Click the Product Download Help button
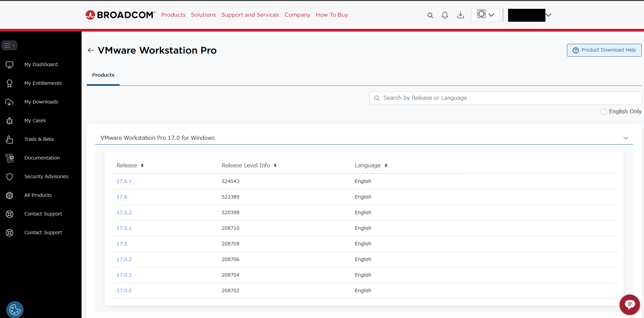Screen dimensions: 644x318 point(604,50)
